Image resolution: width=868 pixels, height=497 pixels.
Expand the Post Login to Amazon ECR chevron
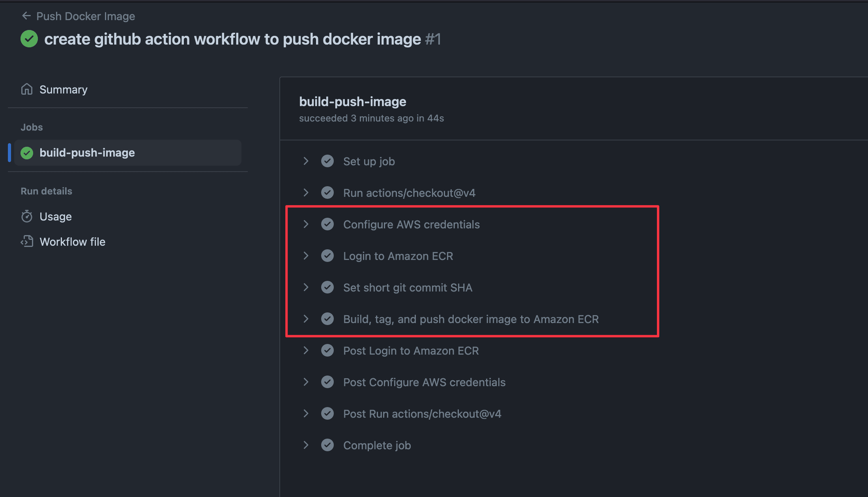click(306, 350)
